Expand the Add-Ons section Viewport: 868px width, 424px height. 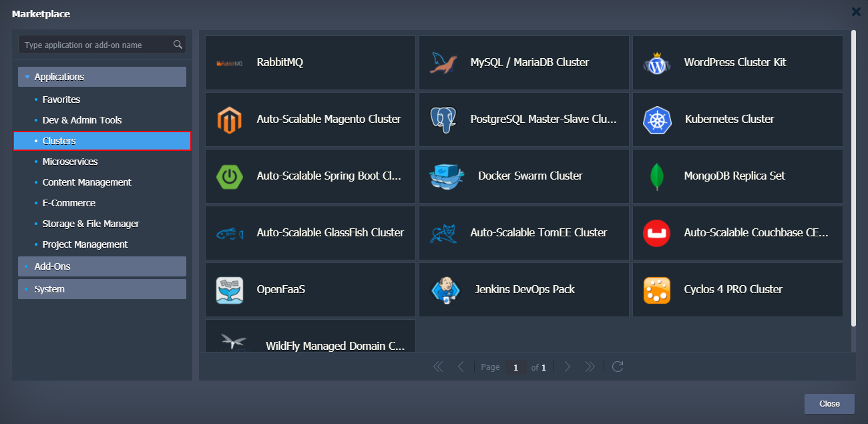pos(102,266)
